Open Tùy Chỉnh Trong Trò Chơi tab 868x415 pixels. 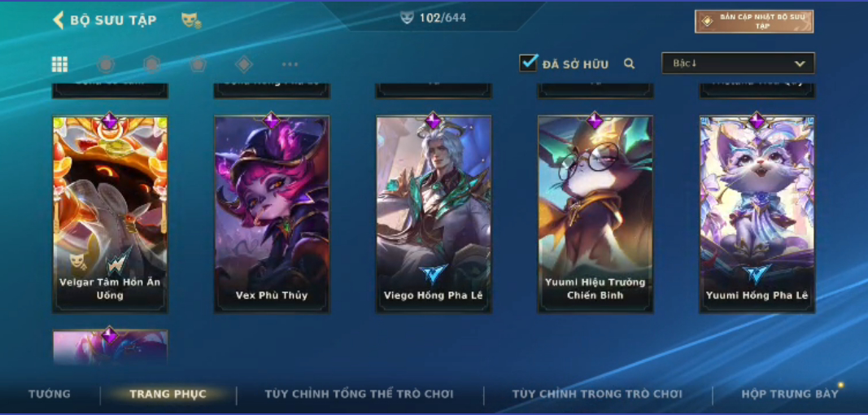pyautogui.click(x=597, y=394)
